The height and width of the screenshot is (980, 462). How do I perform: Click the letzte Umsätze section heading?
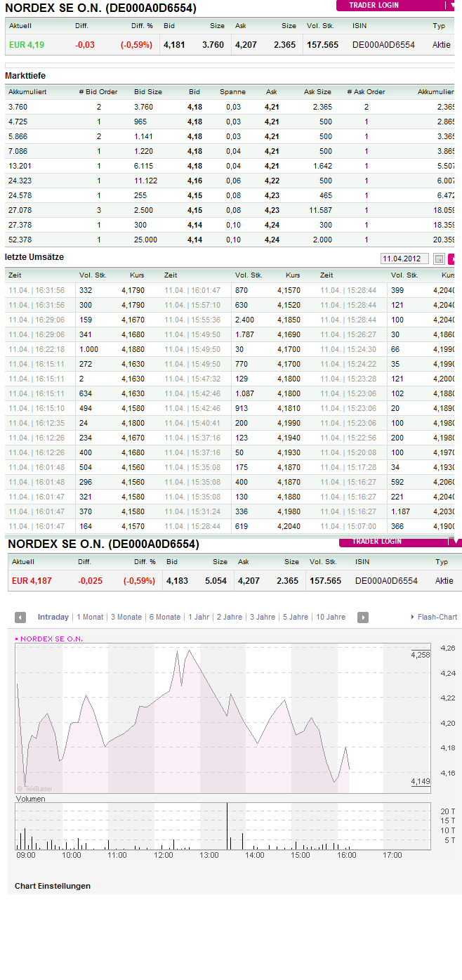click(x=34, y=257)
